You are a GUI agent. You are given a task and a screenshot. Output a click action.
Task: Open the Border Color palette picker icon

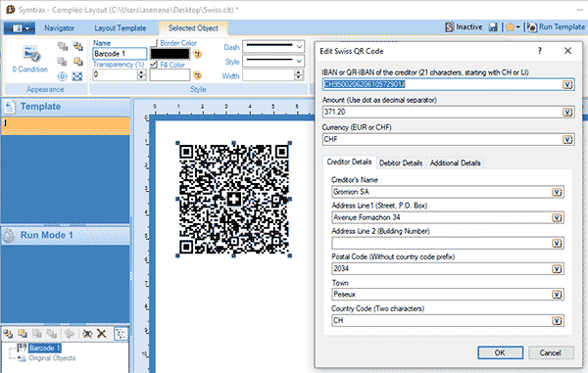197,54
